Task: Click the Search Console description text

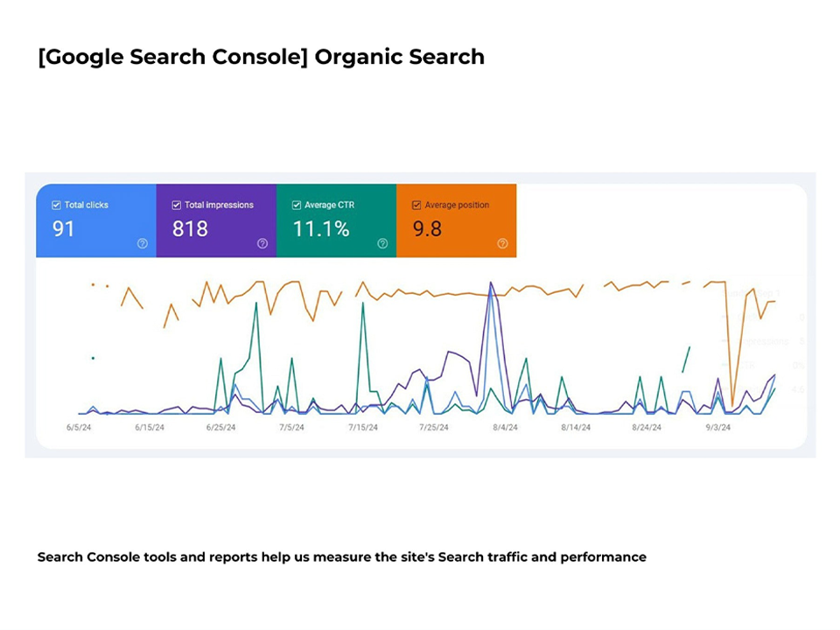Action: (x=341, y=556)
